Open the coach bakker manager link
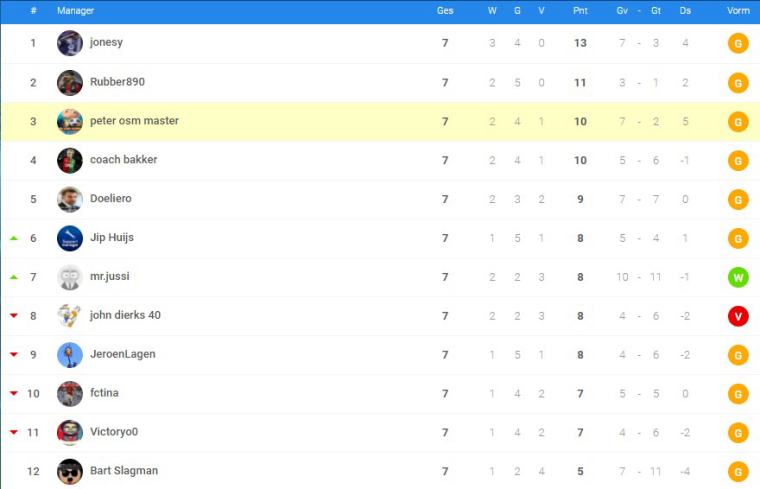 coord(124,159)
